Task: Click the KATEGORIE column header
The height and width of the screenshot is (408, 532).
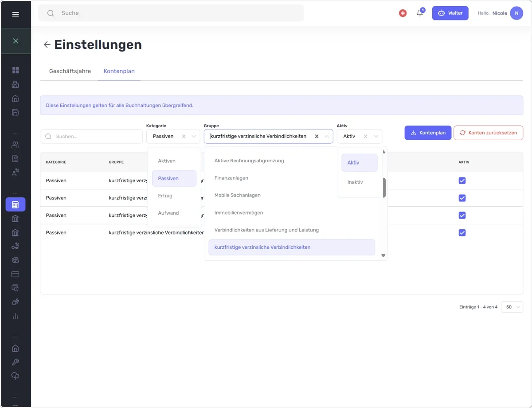Action: [x=56, y=162]
